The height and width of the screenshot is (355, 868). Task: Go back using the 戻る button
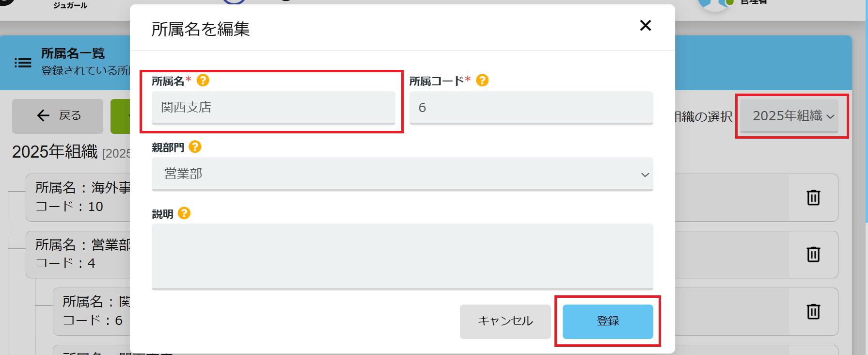coord(58,116)
